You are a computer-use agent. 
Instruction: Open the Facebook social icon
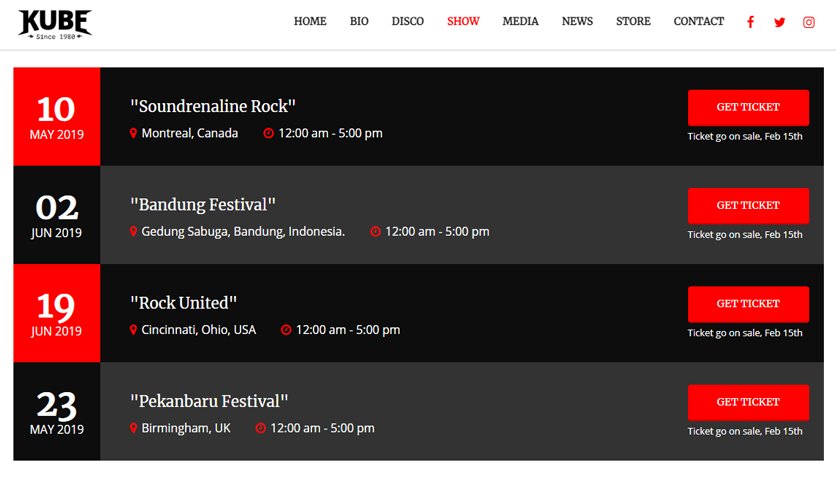[x=750, y=22]
